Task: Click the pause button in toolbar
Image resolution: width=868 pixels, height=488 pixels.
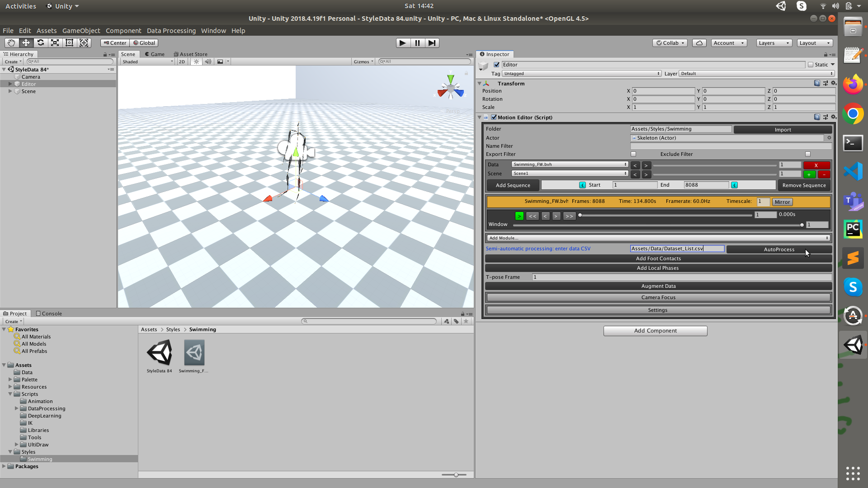Action: coord(417,42)
